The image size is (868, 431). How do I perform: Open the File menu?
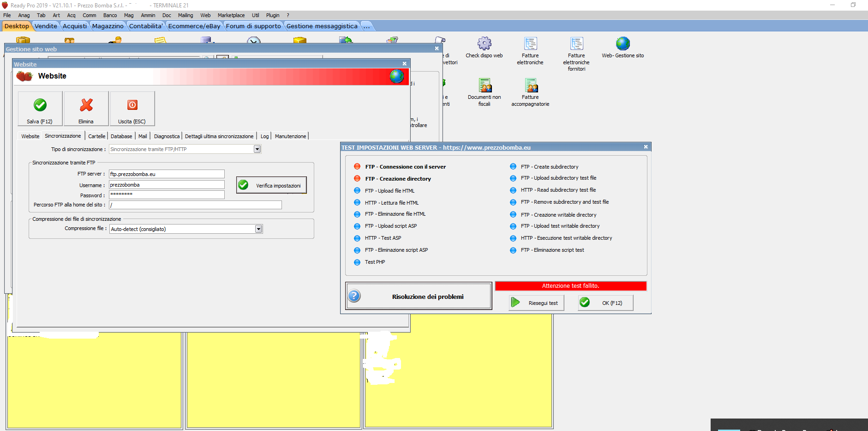pos(7,15)
